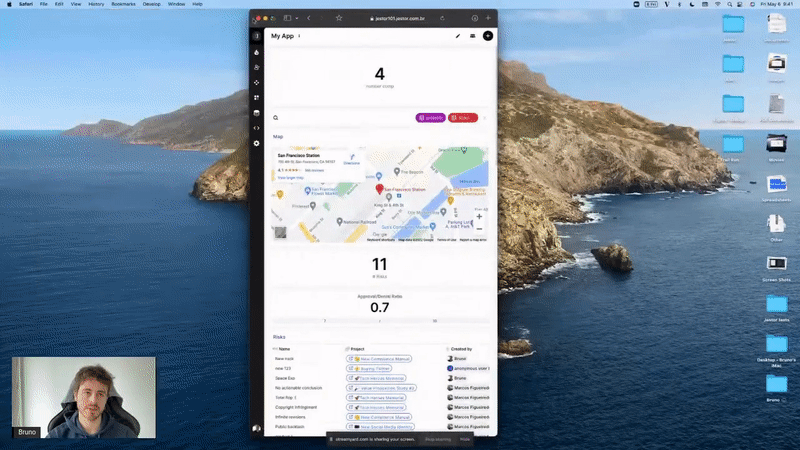Screen dimensions: 800x450
Task: Clear filters with the small x icon
Action: tap(485, 118)
